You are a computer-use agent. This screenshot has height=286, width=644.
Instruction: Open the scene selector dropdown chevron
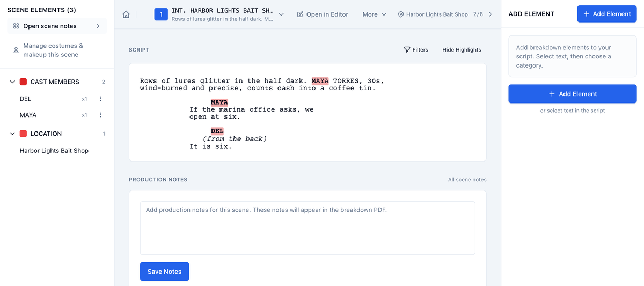tap(281, 14)
